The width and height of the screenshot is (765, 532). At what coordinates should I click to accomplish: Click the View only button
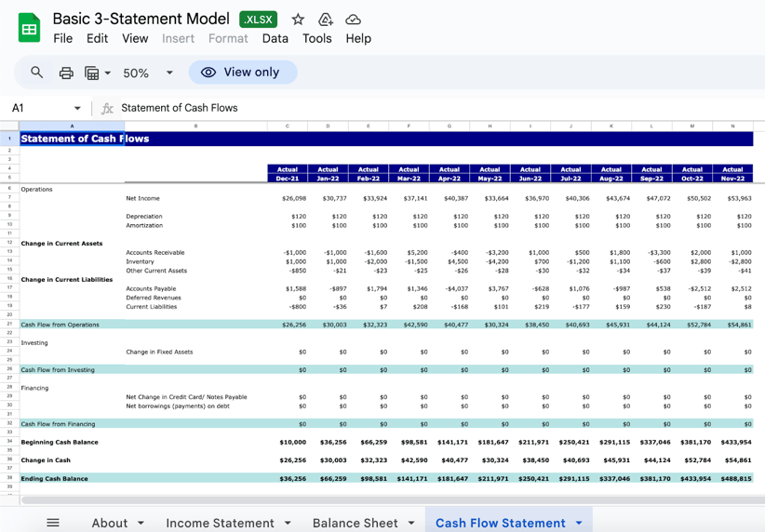tap(242, 73)
